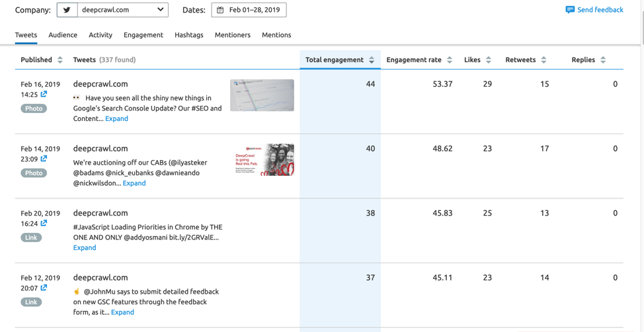The image size is (644, 332).
Task: Open external link for Feb 16 14:25 tweet
Action: (x=44, y=94)
